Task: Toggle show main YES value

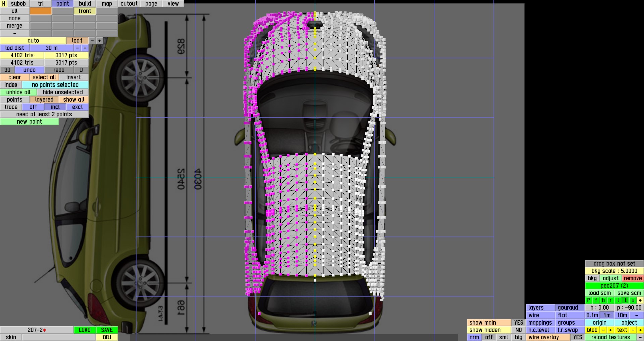Action: [519, 323]
